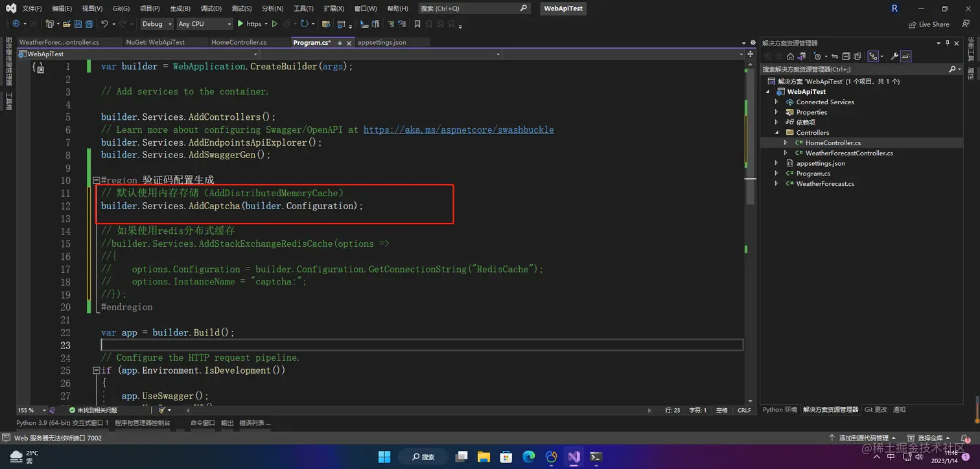Click the comment-out selected lines icon
The height and width of the screenshot is (469, 980).
point(391,24)
